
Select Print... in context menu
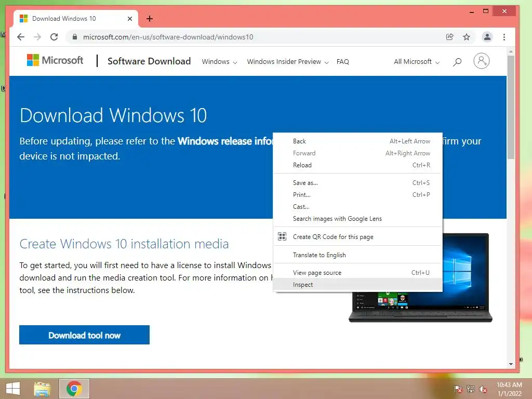click(357, 195)
